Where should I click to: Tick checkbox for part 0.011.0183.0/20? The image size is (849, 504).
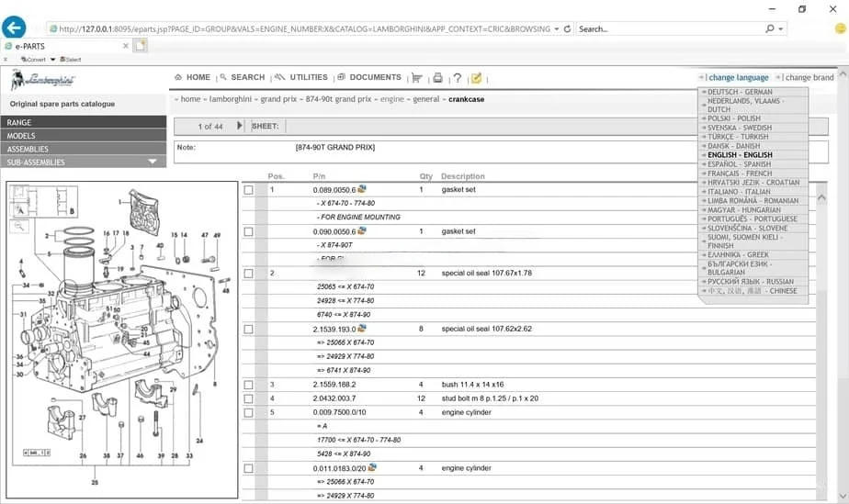click(x=248, y=468)
